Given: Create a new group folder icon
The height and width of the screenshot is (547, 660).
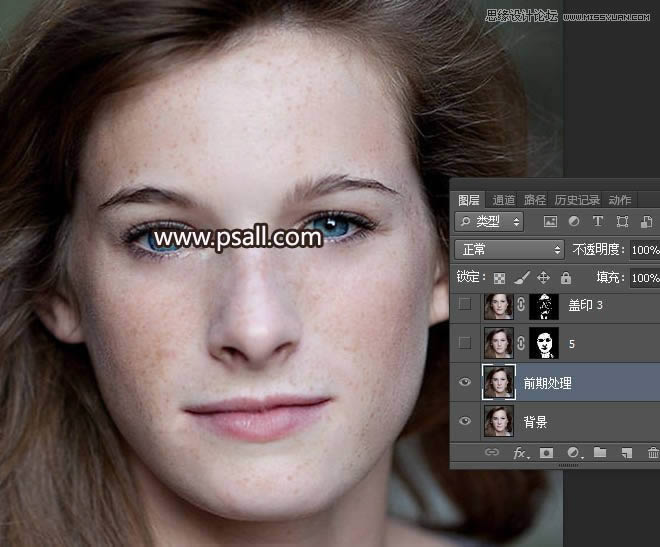Looking at the screenshot, I should [600, 453].
